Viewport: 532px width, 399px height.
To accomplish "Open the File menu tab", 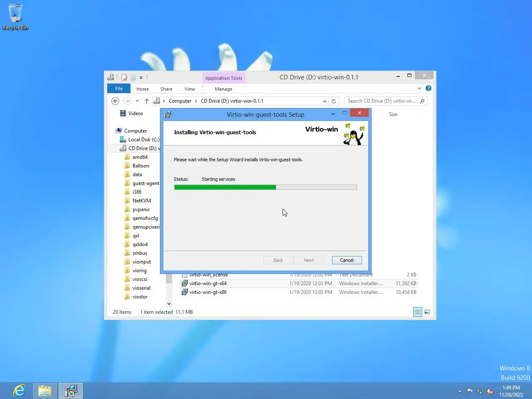I will [119, 89].
